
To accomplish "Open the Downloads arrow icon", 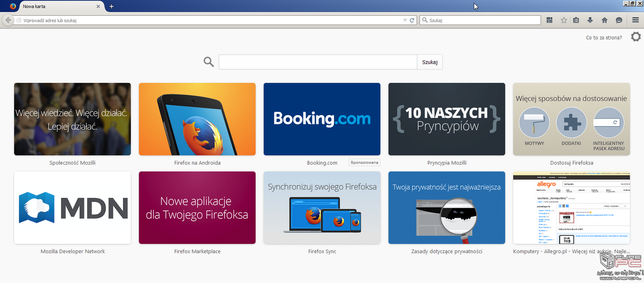I will point(590,20).
